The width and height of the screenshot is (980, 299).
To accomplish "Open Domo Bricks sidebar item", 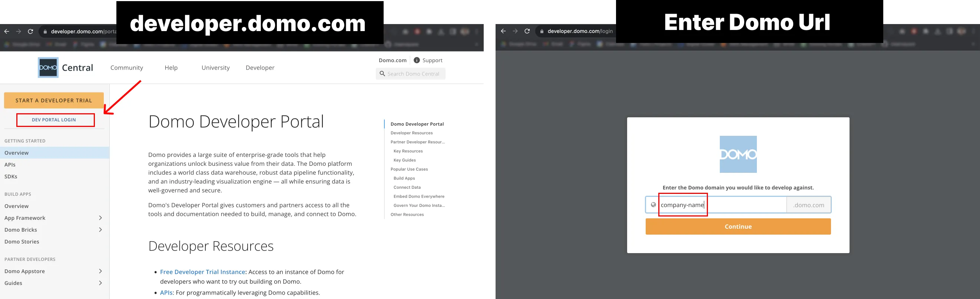I will tap(20, 229).
